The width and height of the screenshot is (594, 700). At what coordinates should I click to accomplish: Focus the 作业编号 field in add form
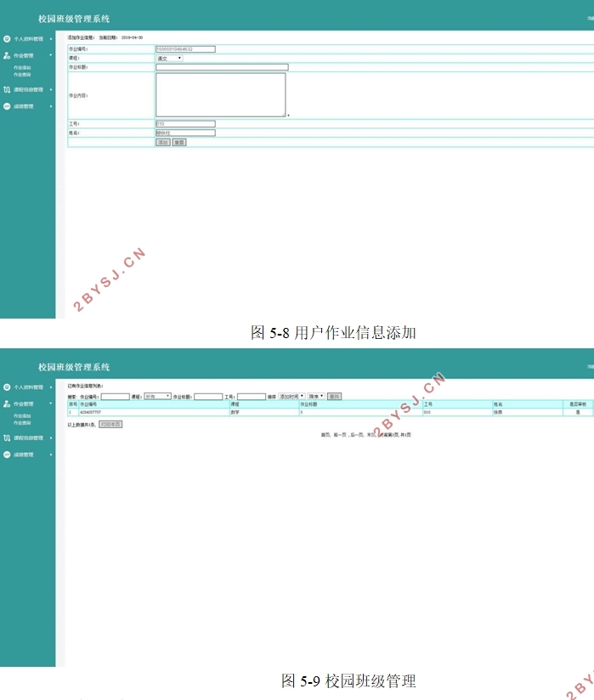185,49
